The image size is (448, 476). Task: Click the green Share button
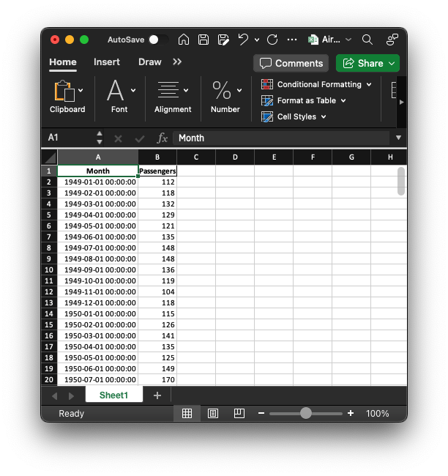pos(367,63)
